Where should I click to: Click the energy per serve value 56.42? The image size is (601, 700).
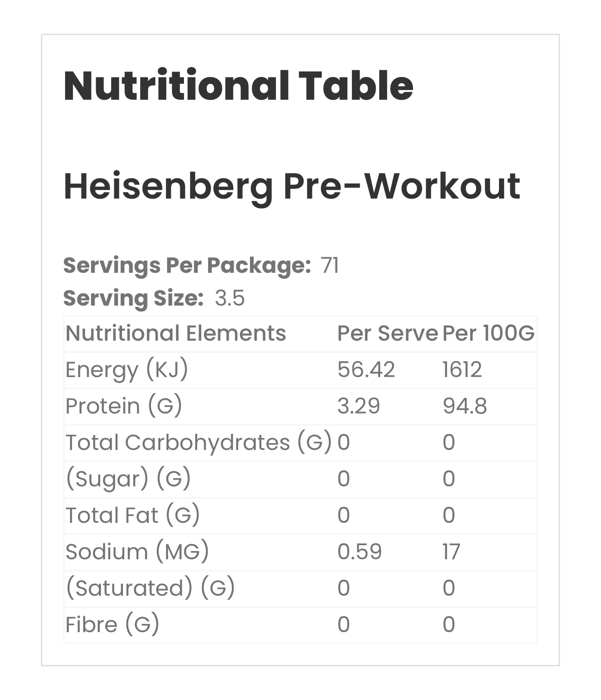click(366, 370)
